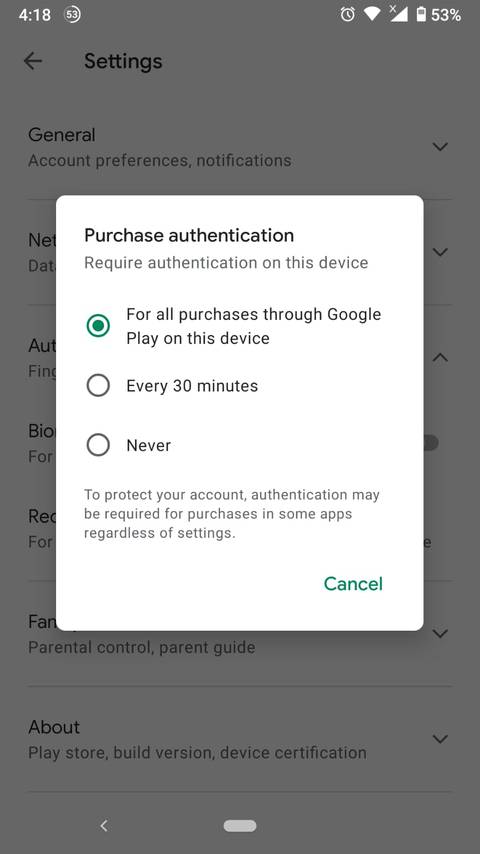Tap the cellular signal status icon

[x=398, y=14]
